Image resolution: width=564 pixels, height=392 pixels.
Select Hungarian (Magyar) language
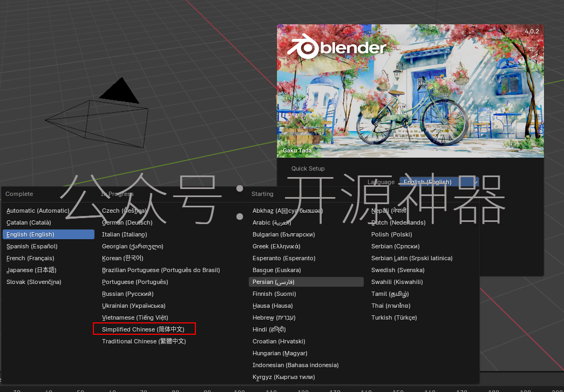click(x=306, y=353)
